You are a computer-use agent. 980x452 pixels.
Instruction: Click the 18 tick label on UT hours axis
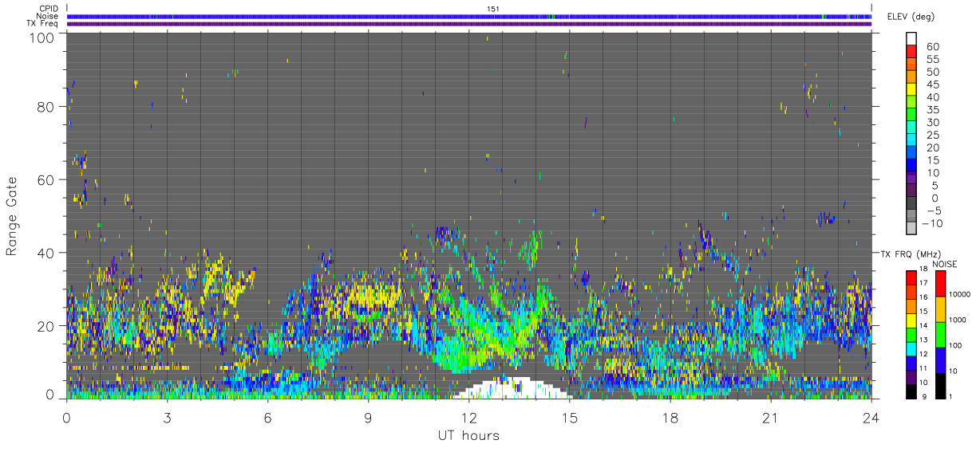(670, 418)
